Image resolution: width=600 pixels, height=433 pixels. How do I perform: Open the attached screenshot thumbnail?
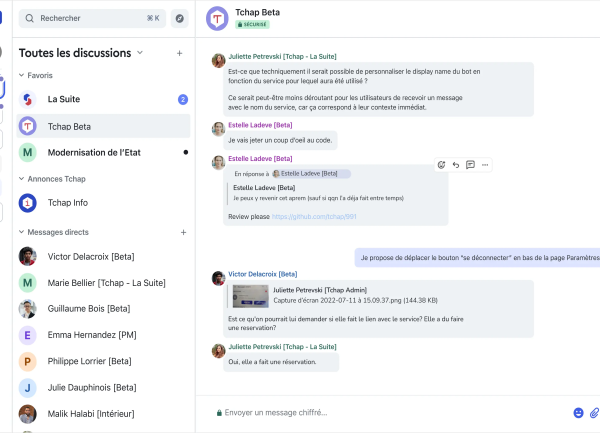[x=250, y=295]
